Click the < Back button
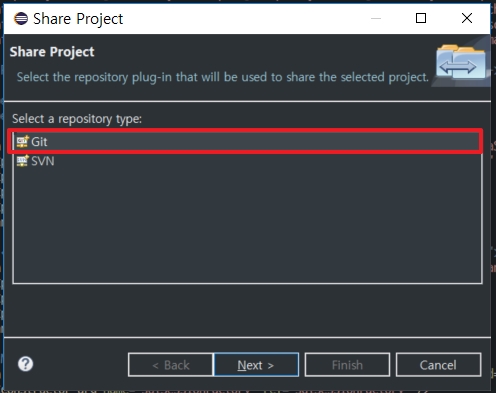496x393 pixels. (171, 365)
